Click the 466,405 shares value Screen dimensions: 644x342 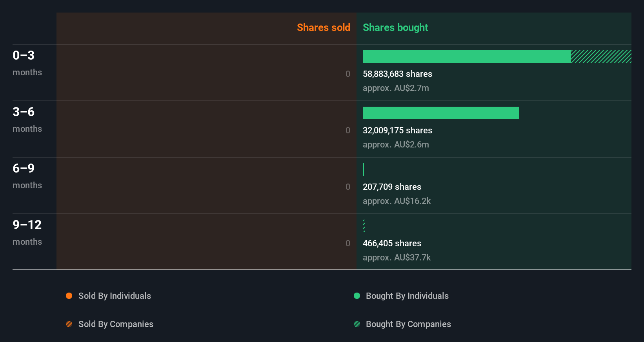pos(392,243)
